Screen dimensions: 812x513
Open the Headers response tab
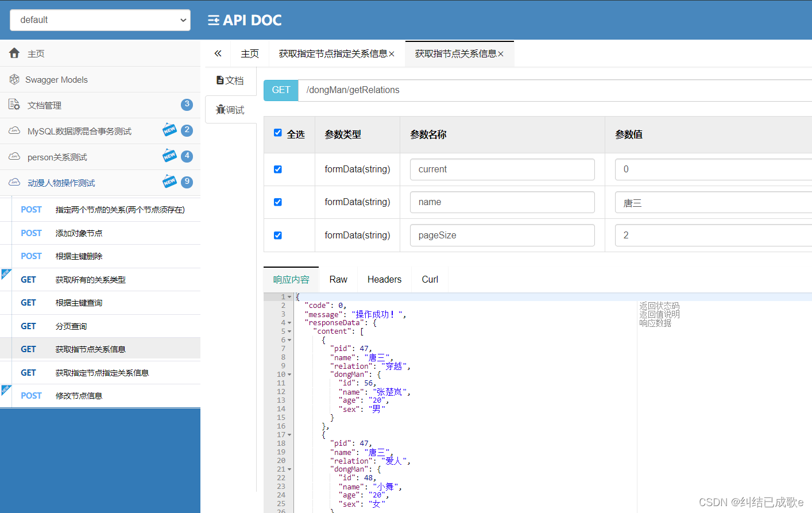click(x=384, y=280)
